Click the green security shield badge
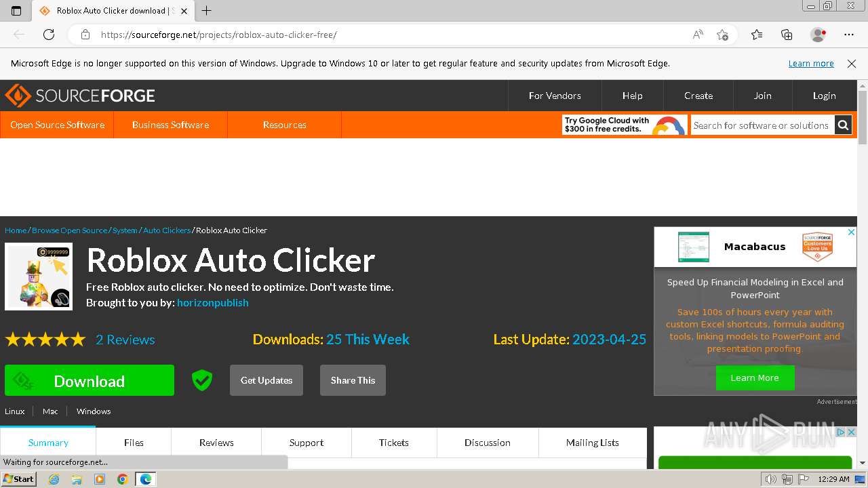The width and height of the screenshot is (868, 488). (x=201, y=380)
